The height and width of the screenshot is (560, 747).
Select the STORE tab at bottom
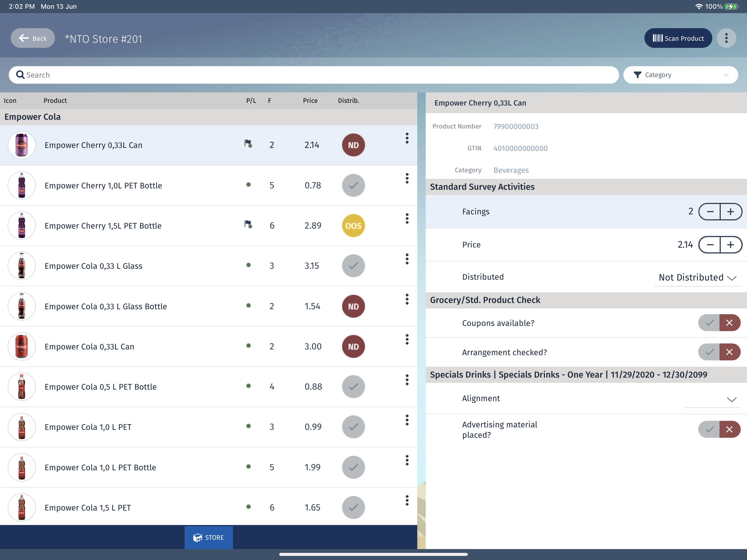pos(208,537)
